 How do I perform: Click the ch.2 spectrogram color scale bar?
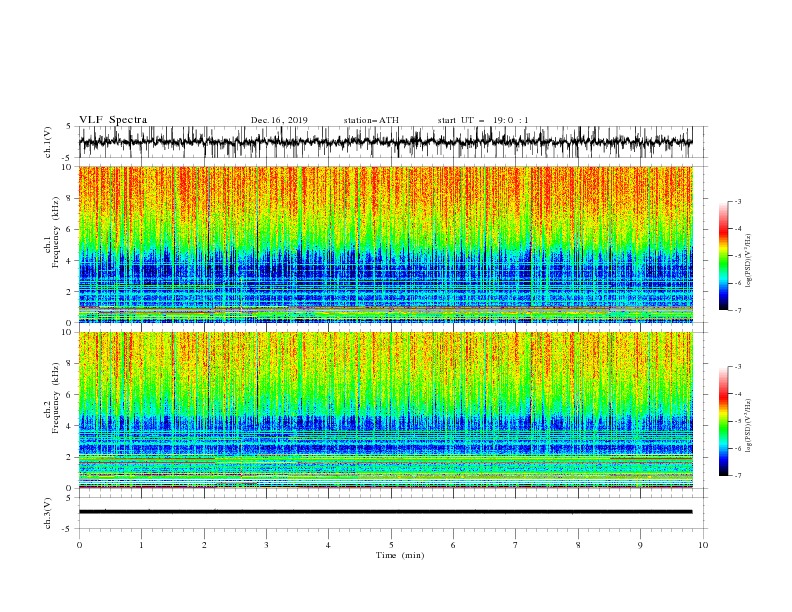[x=723, y=421]
